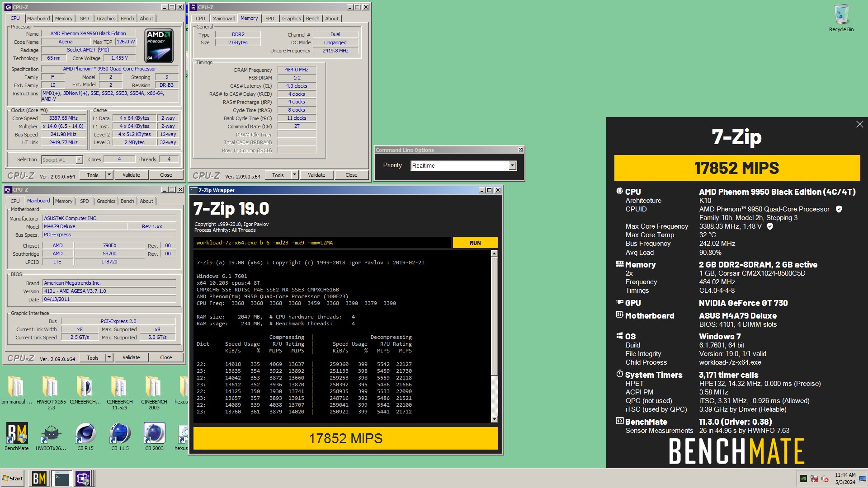Open the Recycle Bin desktop icon
The height and width of the screenshot is (488, 868).
tap(841, 18)
